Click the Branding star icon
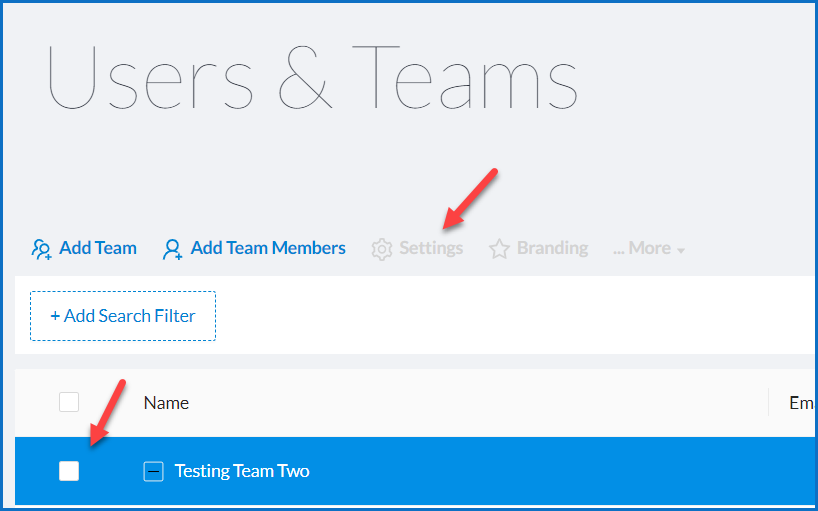Screen dimensions: 818x511 (x=499, y=249)
